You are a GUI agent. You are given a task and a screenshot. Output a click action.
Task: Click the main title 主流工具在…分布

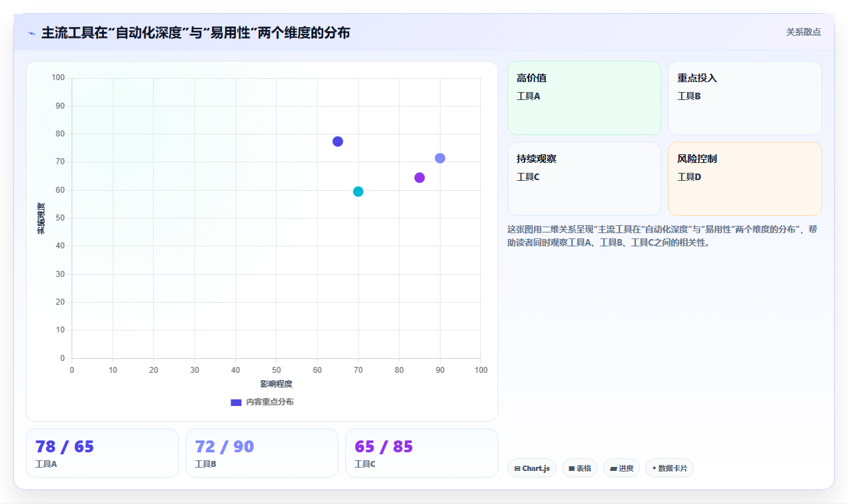[x=195, y=32]
